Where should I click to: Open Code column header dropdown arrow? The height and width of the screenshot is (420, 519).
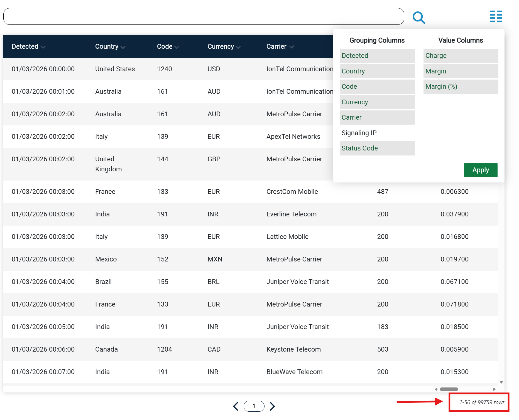(177, 47)
